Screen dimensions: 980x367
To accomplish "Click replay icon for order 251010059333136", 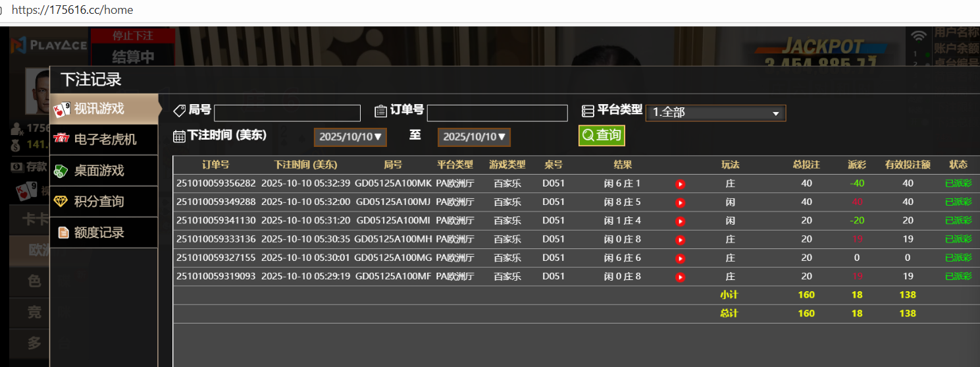I will 681,240.
